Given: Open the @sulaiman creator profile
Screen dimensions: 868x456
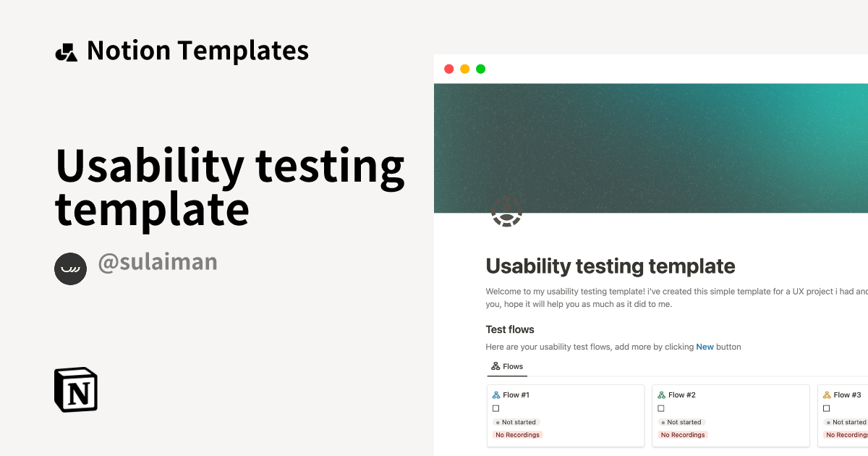Looking at the screenshot, I should [x=158, y=262].
